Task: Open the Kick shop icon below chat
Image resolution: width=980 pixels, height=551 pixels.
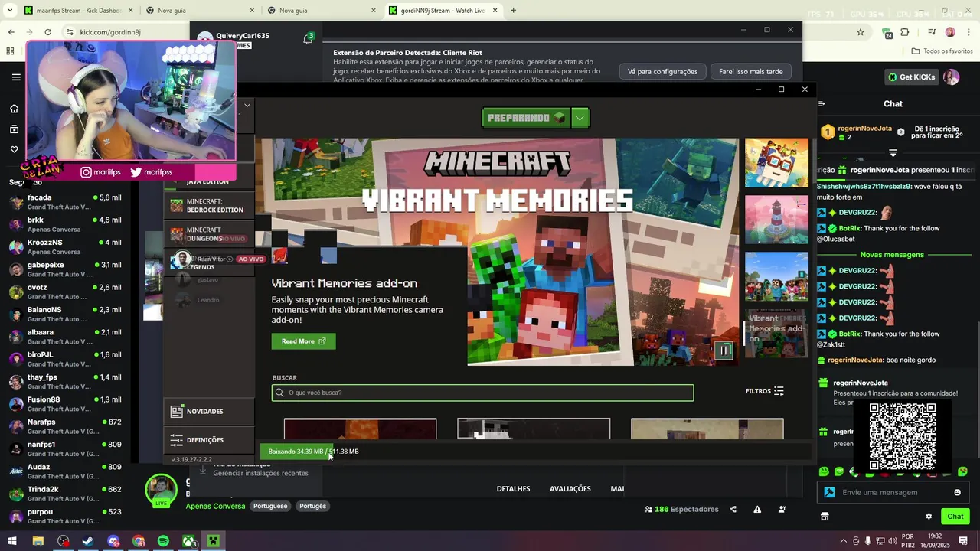Action: (825, 517)
